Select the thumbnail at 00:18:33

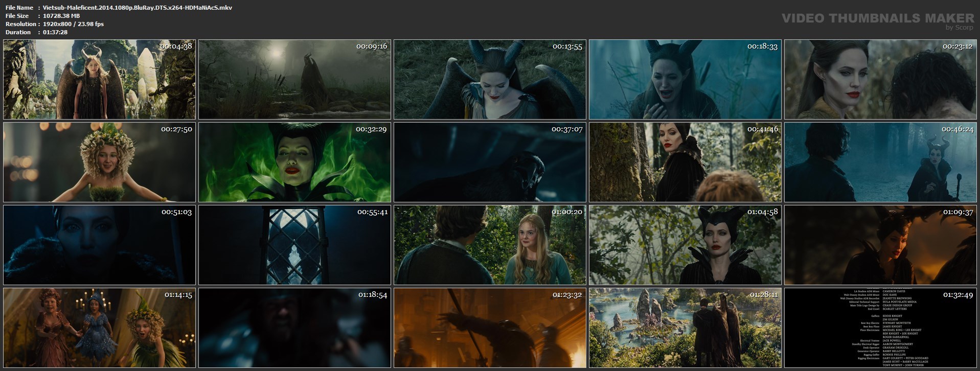point(685,79)
